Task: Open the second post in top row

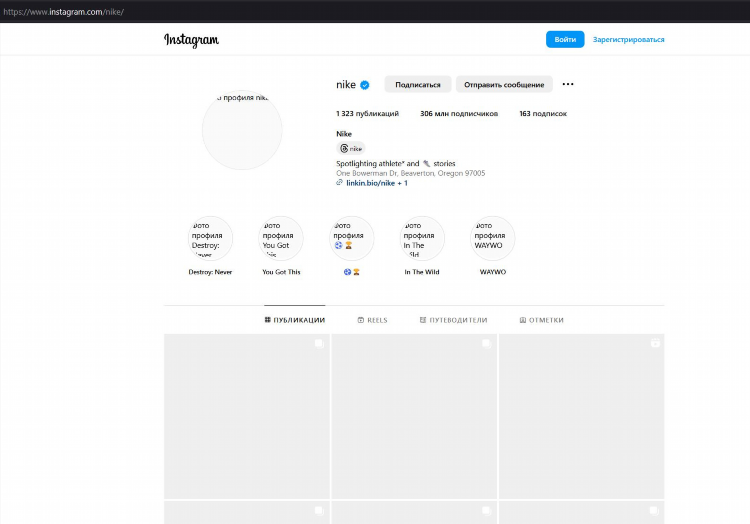Action: click(x=414, y=416)
